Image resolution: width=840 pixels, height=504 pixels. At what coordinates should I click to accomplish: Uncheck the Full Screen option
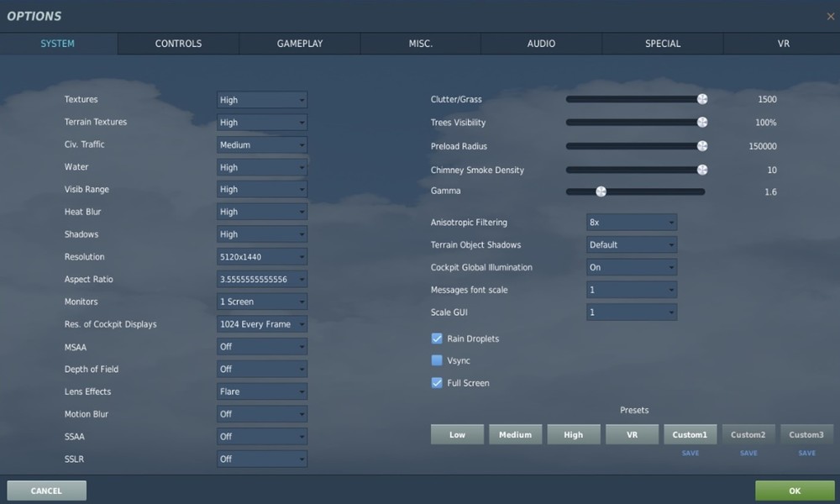click(437, 382)
